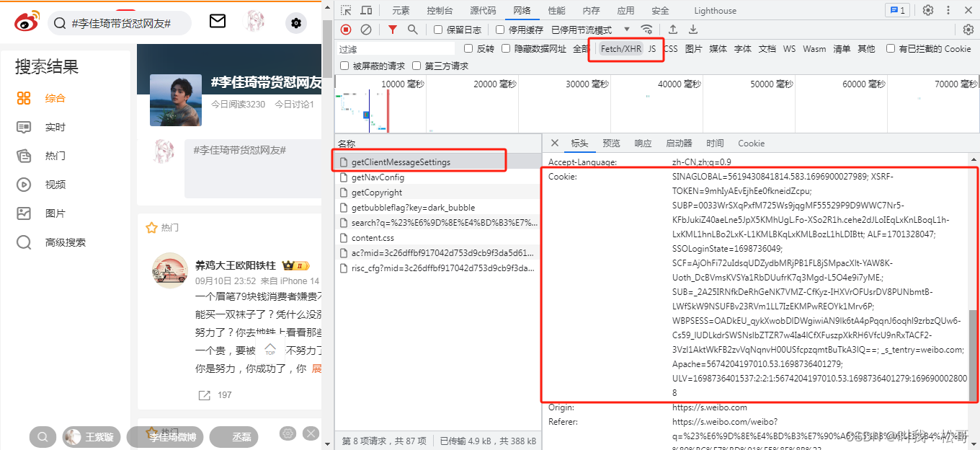The image size is (980, 450).
Task: Open DevTools main settings gear
Action: pyautogui.click(x=928, y=10)
